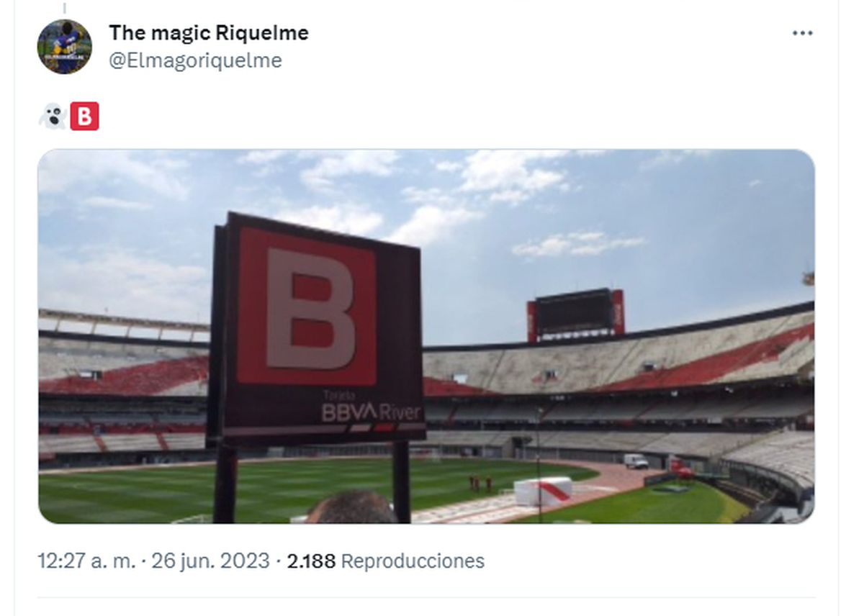This screenshot has height=616, width=864.
Task: Open the @Elmagoriquelme handle link
Action: pos(195,60)
